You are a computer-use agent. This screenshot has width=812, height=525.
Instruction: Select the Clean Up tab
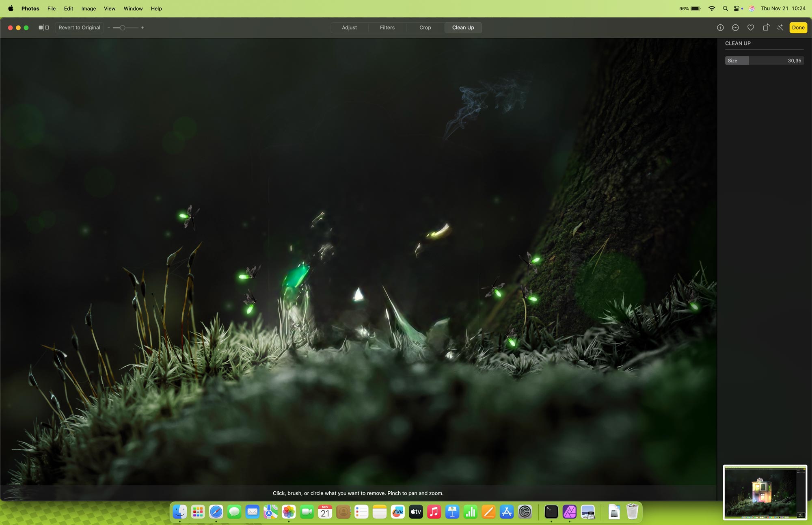(463, 28)
